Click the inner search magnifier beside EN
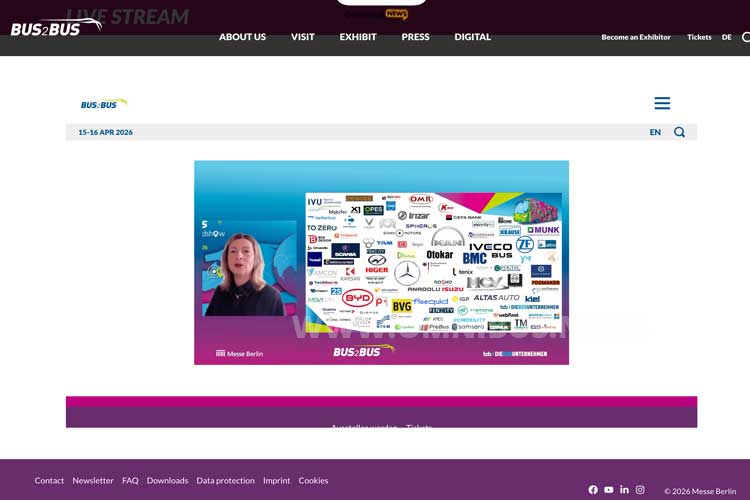The height and width of the screenshot is (500, 750). click(x=679, y=132)
